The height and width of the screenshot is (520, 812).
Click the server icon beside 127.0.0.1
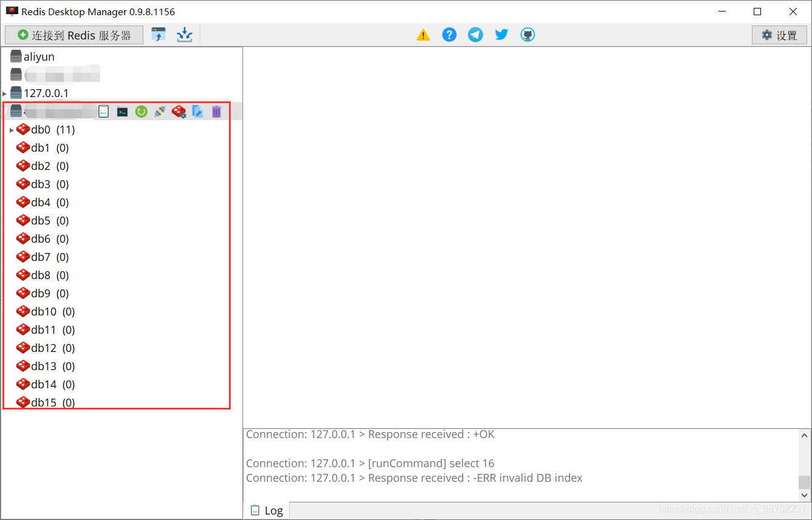tap(16, 93)
